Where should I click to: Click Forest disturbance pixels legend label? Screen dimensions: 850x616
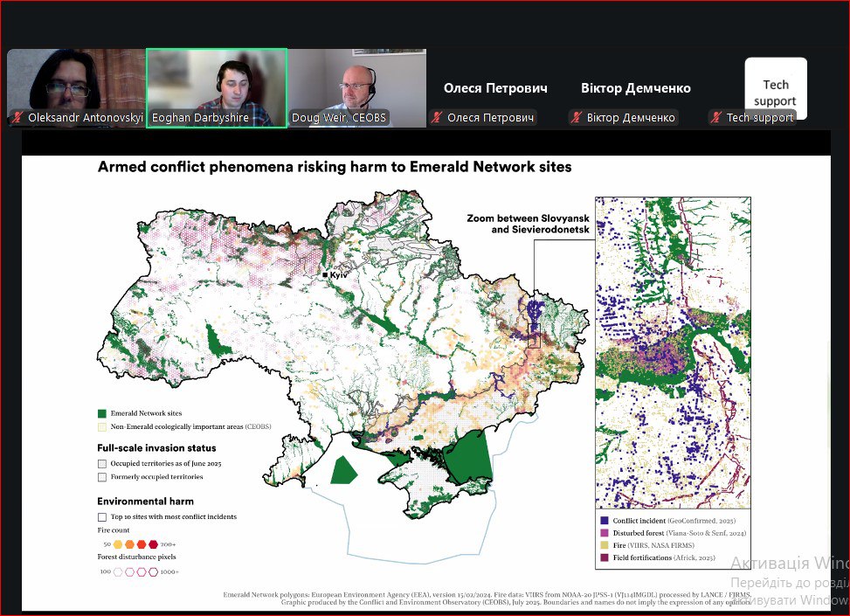tap(136, 557)
